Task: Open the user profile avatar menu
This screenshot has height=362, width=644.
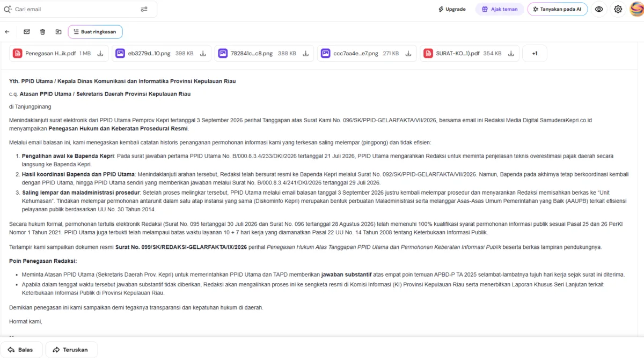Action: point(636,9)
